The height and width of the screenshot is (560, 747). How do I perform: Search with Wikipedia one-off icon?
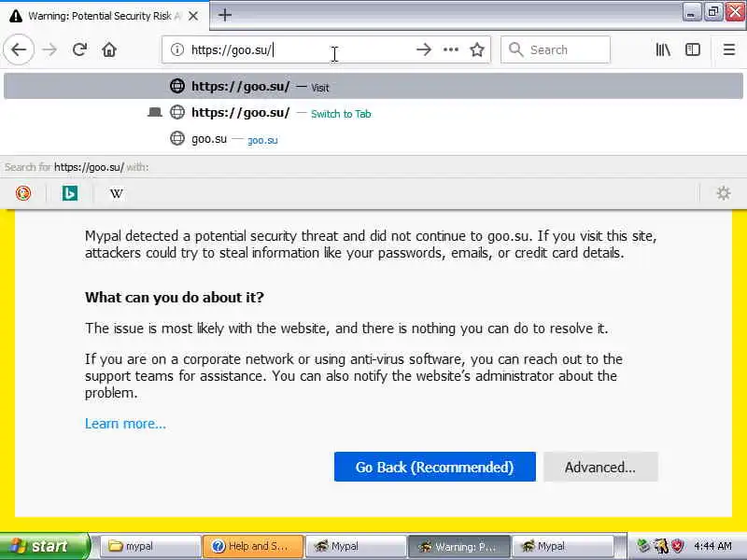pos(116,193)
